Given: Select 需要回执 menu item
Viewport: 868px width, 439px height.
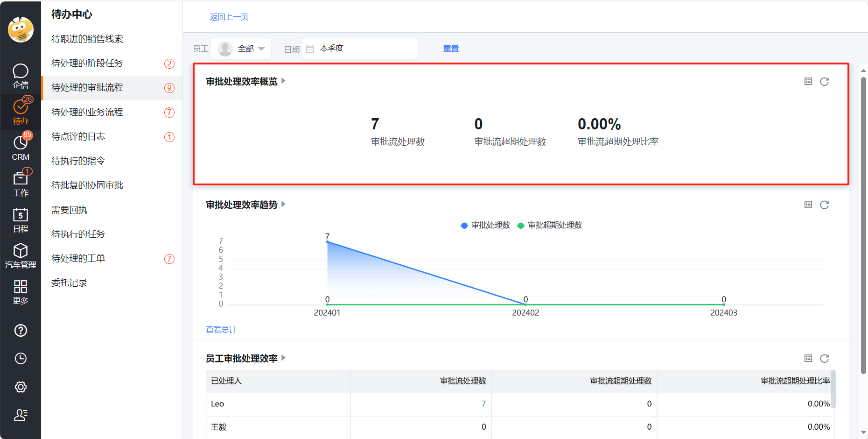Looking at the screenshot, I should click(x=112, y=210).
